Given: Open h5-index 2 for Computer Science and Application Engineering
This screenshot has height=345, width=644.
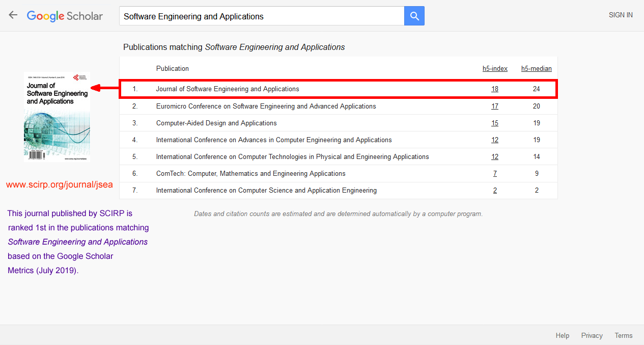Looking at the screenshot, I should [x=495, y=191].
